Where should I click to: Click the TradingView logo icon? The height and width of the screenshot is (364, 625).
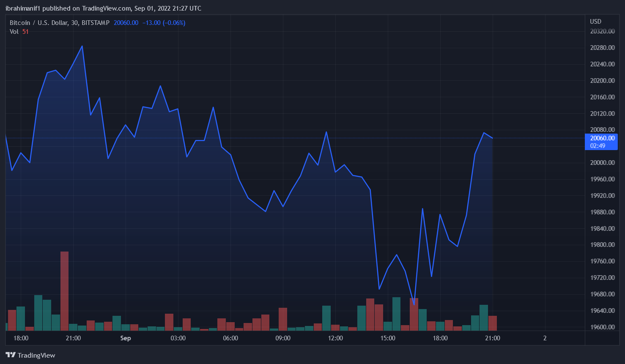click(11, 355)
